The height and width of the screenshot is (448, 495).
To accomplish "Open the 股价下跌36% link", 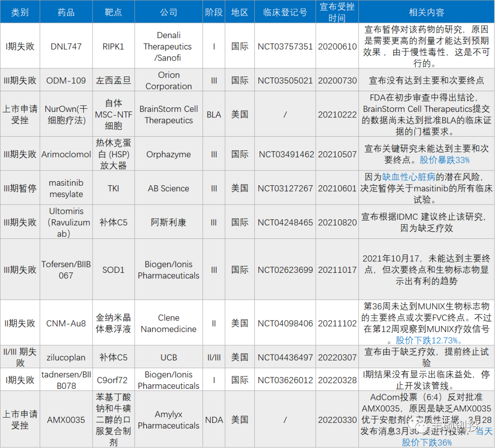I will (x=427, y=442).
